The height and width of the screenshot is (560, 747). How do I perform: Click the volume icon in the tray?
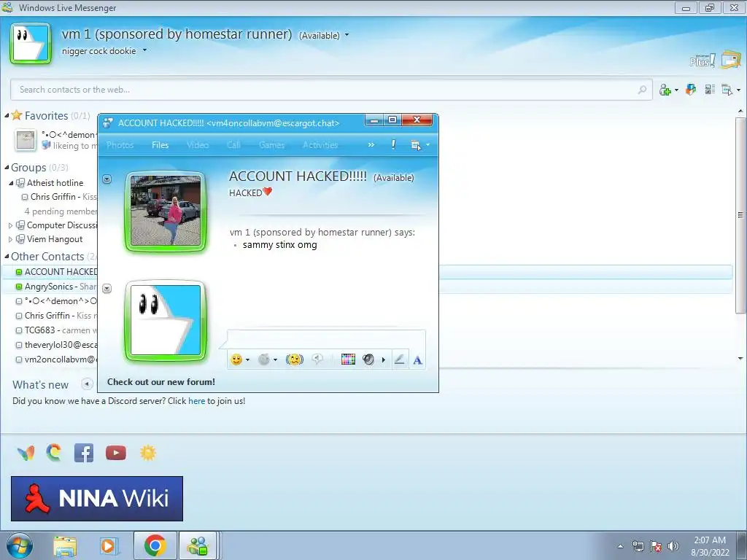[673, 546]
